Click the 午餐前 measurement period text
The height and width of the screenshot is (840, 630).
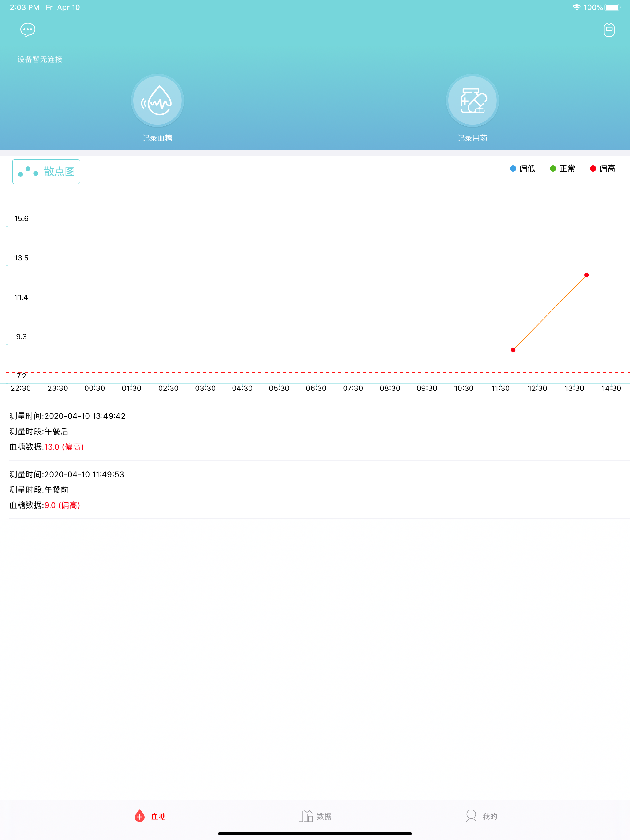point(57,490)
